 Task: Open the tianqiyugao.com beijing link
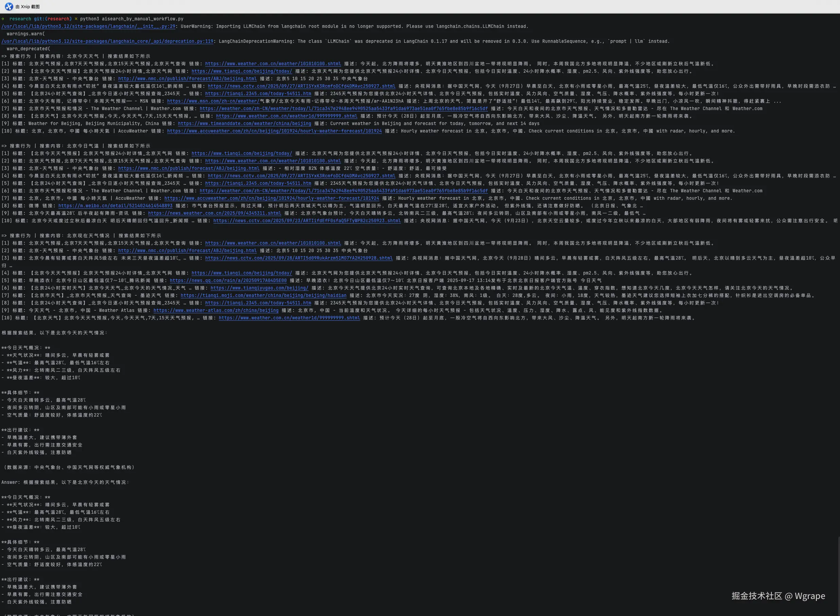[259, 288]
